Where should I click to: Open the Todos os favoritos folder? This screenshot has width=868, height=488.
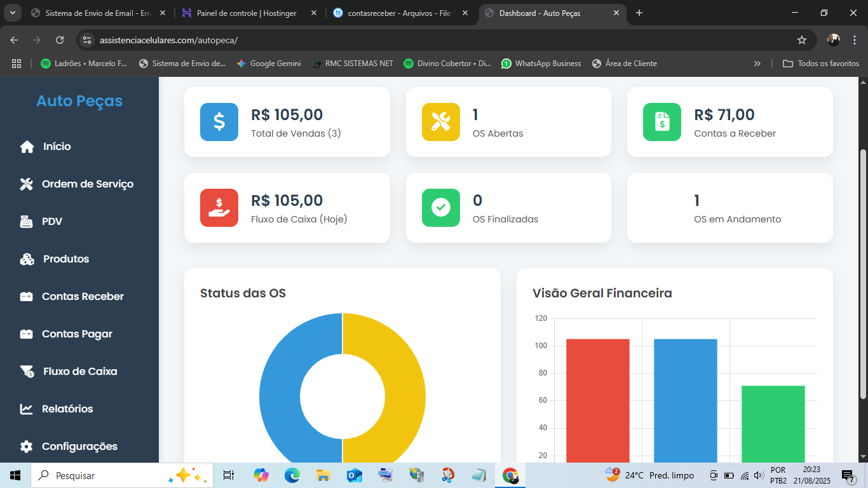click(821, 64)
